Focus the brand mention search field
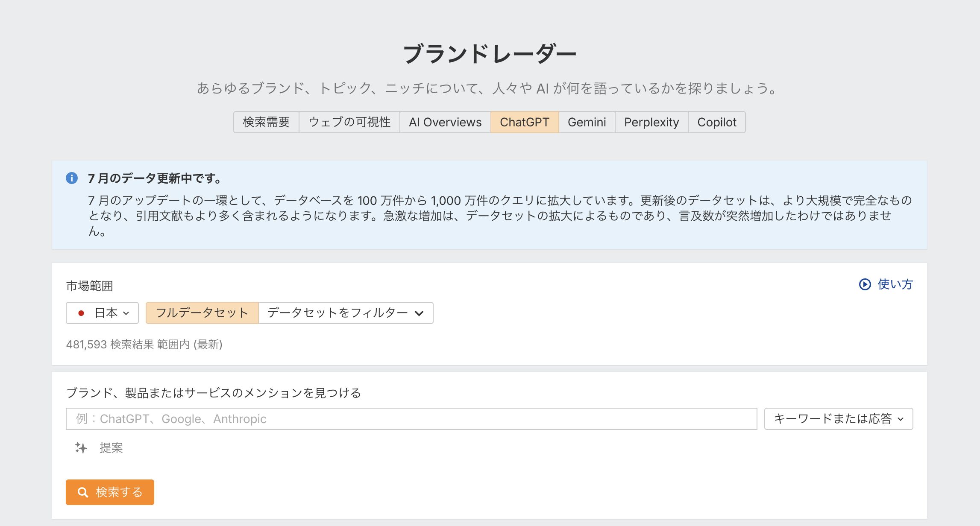This screenshot has width=980, height=526. [x=411, y=419]
